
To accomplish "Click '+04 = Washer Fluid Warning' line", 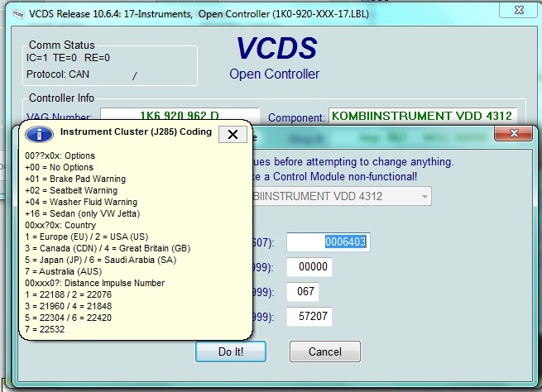I will pos(81,202).
